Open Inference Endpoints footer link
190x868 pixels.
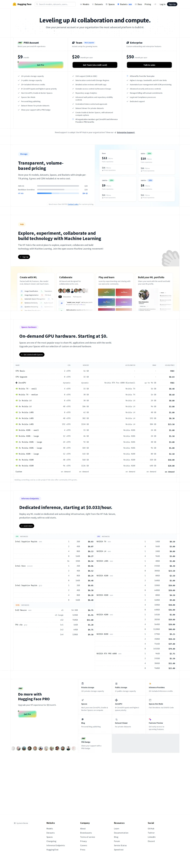[56, 845]
